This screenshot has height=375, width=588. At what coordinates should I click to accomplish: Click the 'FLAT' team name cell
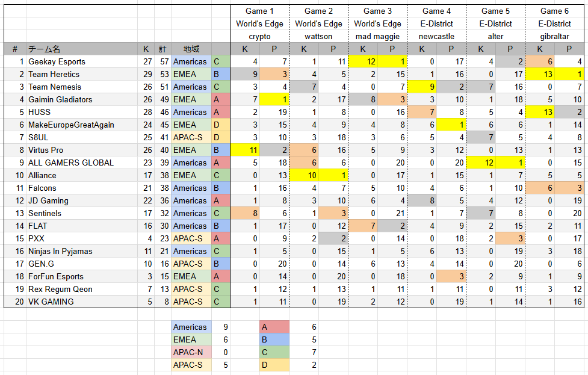click(82, 226)
